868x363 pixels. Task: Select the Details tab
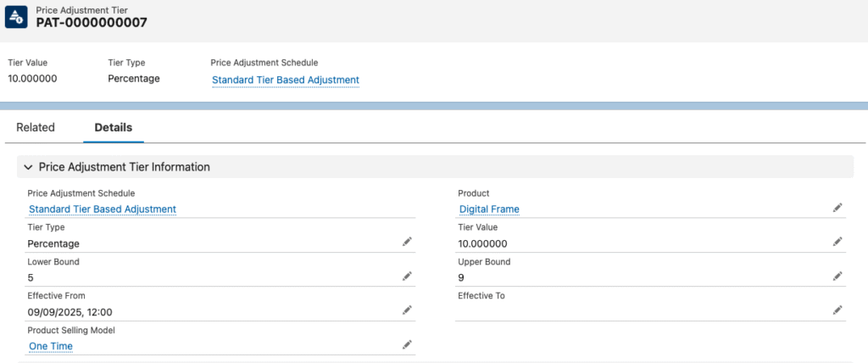coord(113,127)
